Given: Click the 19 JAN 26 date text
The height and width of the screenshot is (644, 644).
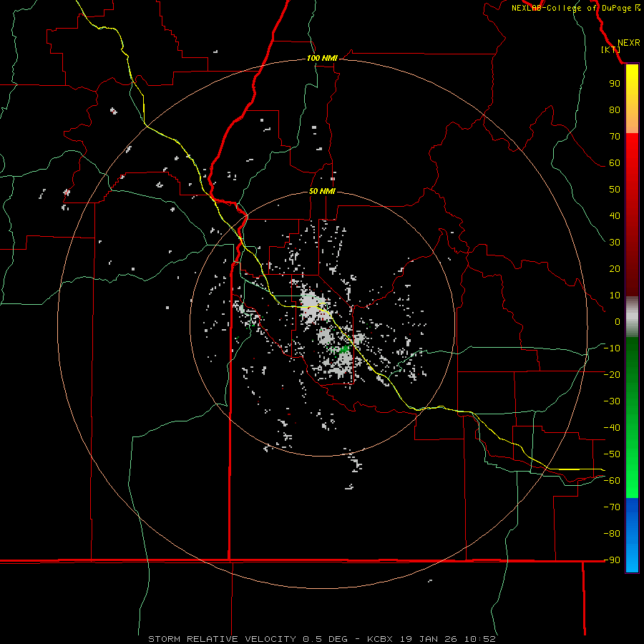Looking at the screenshot, I should click(x=429, y=639).
